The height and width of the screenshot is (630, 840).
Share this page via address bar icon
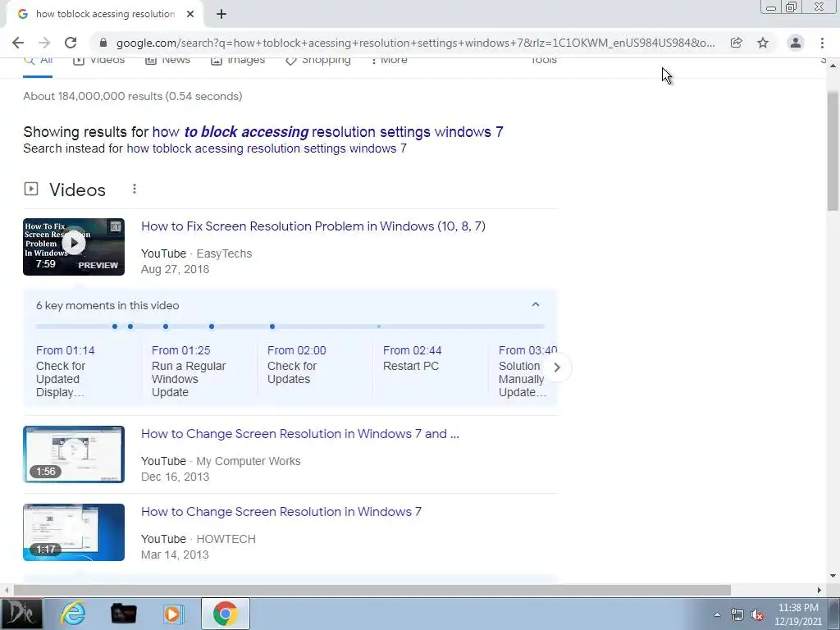pyautogui.click(x=736, y=43)
